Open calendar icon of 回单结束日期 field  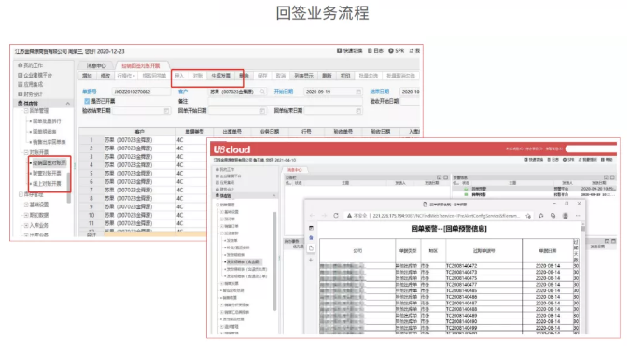tap(358, 111)
